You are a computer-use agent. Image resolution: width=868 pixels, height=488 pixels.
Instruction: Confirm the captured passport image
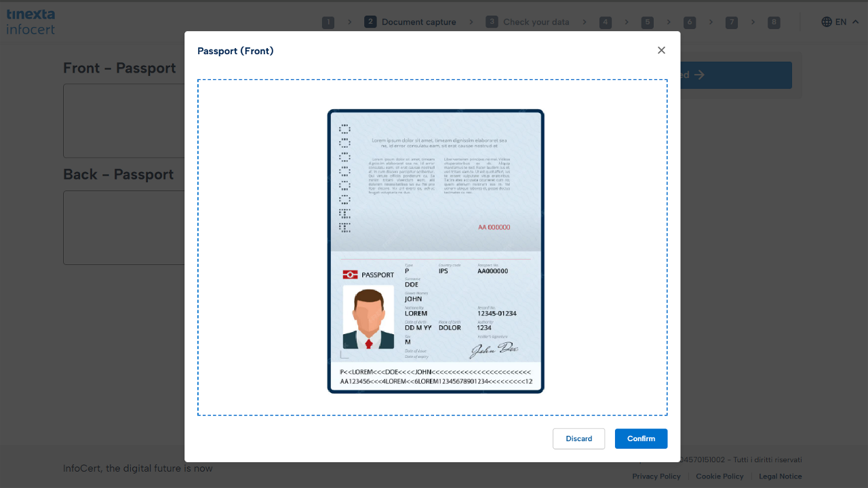pyautogui.click(x=641, y=439)
